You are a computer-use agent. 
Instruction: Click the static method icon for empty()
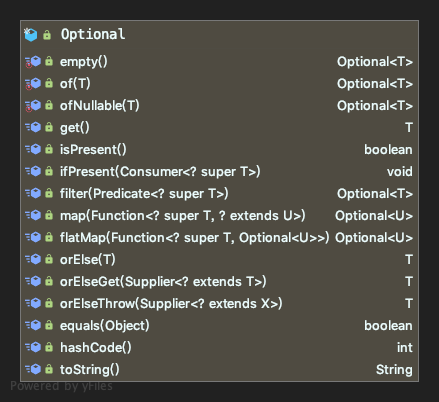click(33, 62)
